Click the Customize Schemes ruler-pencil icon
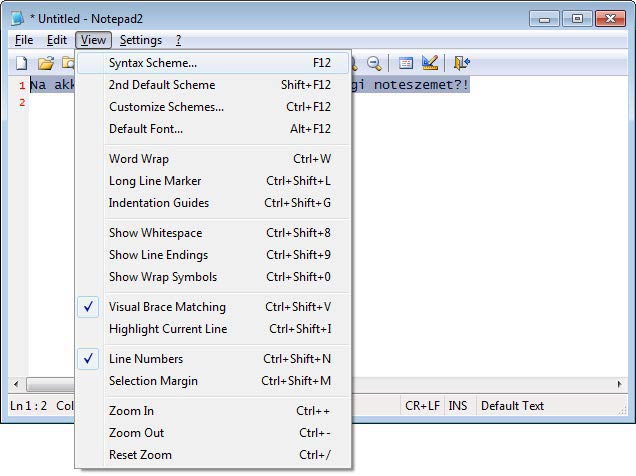 (x=430, y=63)
